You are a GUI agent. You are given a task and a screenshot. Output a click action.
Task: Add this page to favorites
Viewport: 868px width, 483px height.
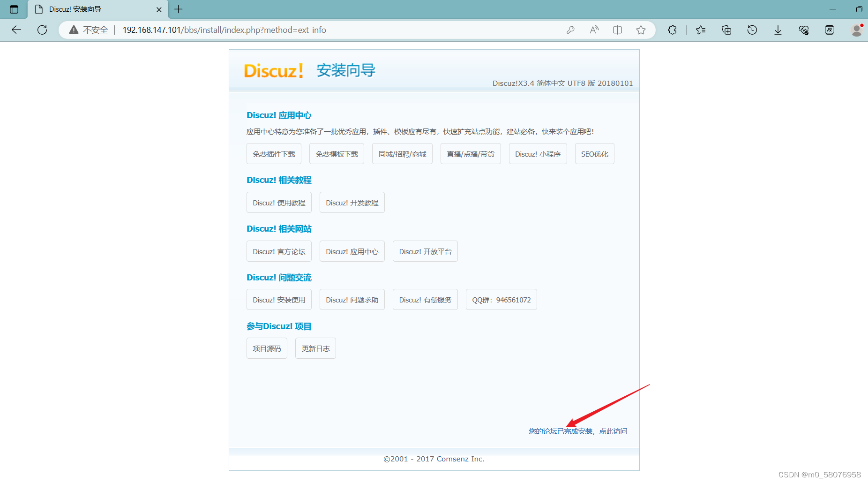click(641, 30)
